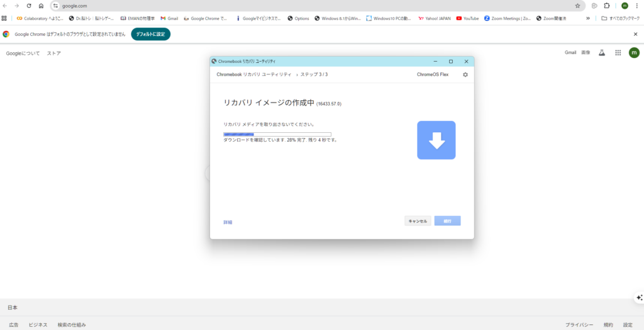Screen dimensions: 644x330
Task: Open the Search Labs flask icon
Action: pos(601,53)
